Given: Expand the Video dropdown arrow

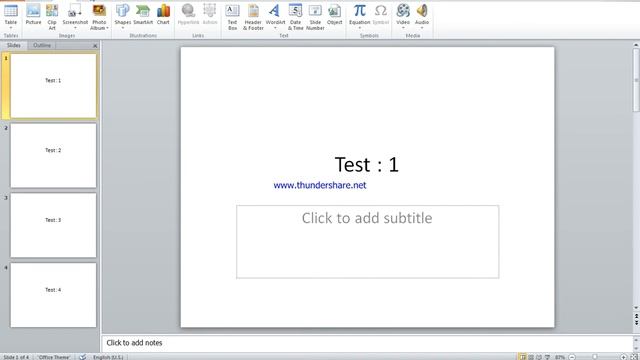Looking at the screenshot, I should (403, 28).
